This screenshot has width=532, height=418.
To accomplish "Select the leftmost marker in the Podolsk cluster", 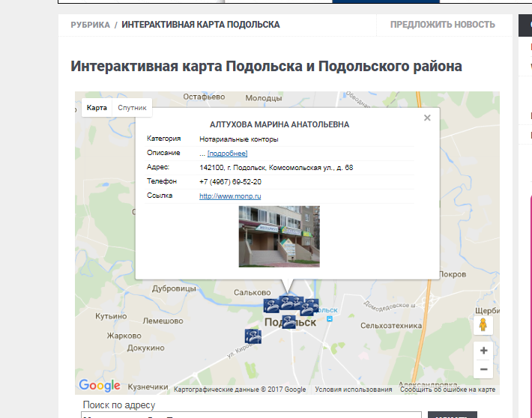I will (x=270, y=305).
